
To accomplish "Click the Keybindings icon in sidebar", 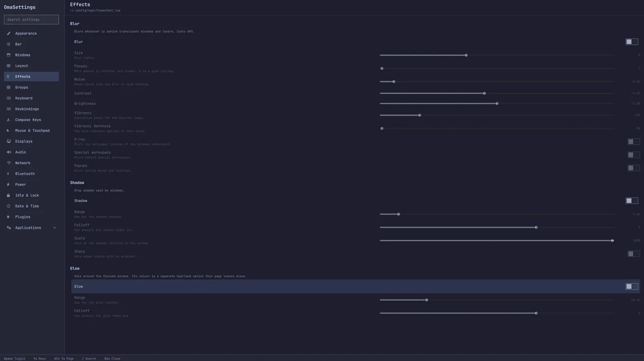I will click(x=8, y=109).
